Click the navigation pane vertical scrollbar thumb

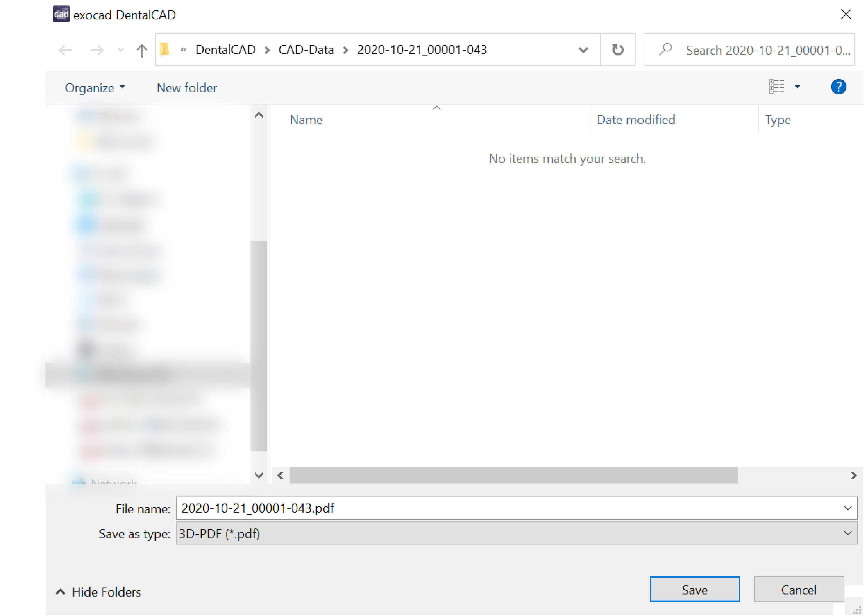pos(259,346)
